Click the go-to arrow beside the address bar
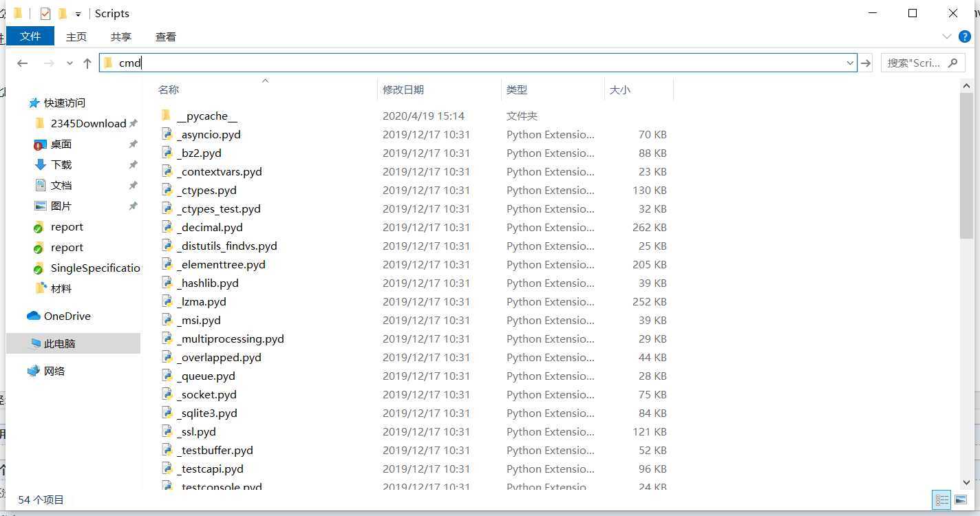Viewport: 980px width, 516px height. tap(866, 63)
